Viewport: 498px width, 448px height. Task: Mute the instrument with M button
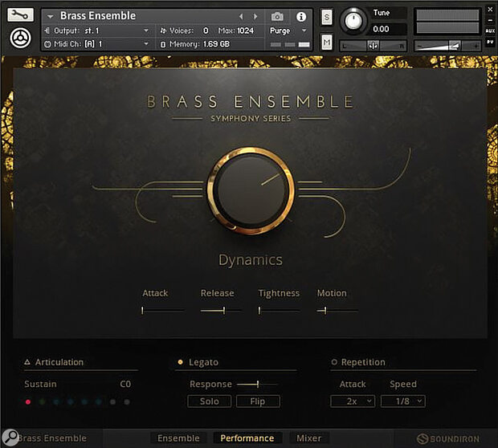(x=326, y=42)
